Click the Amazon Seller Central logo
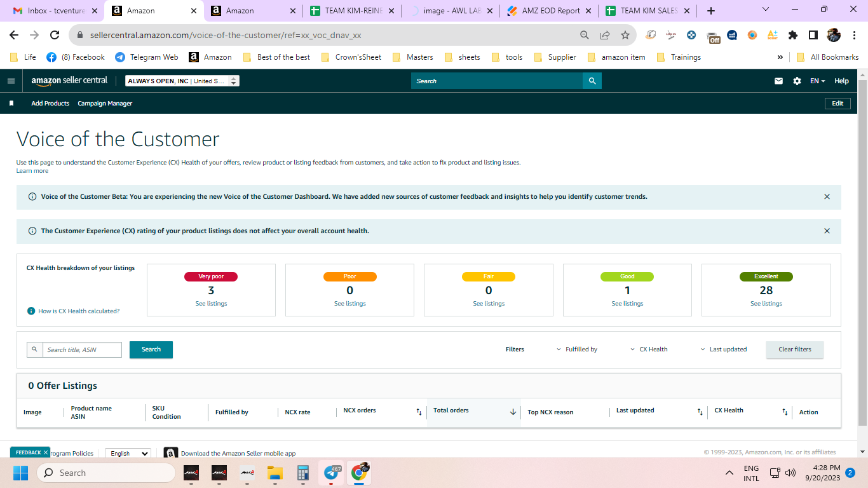This screenshot has height=488, width=868. tap(69, 81)
